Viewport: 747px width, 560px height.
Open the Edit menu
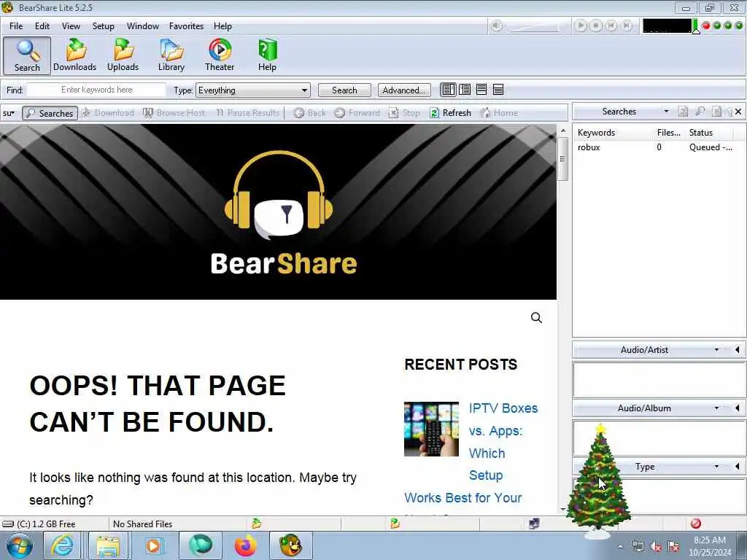[42, 26]
